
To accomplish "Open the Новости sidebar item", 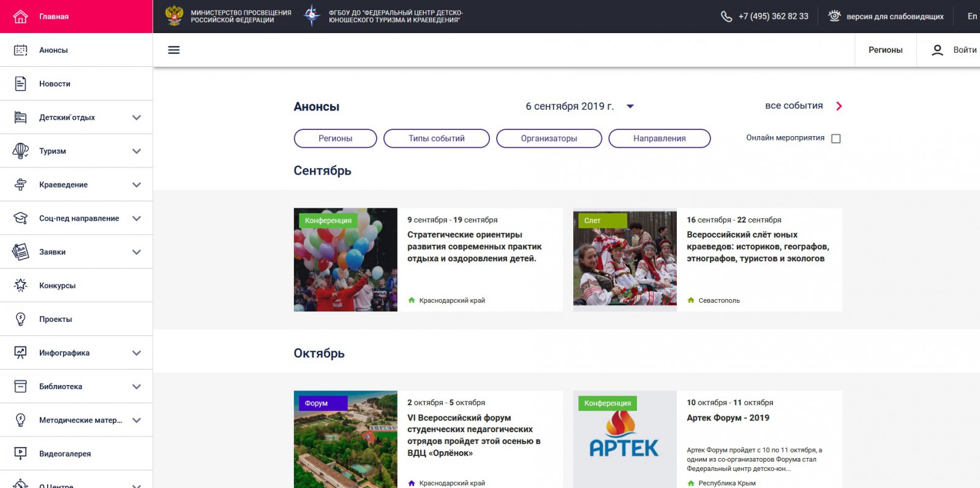I will coord(76,84).
